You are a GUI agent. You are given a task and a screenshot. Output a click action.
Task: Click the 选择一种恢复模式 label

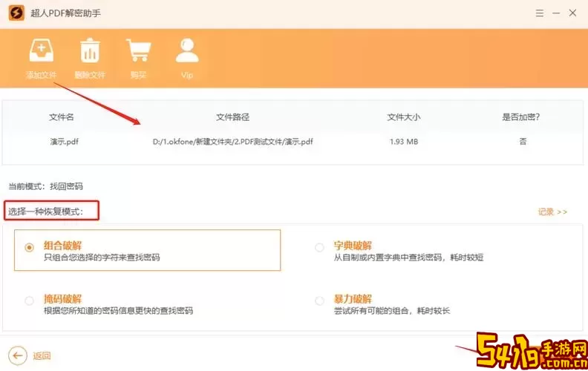click(x=45, y=211)
